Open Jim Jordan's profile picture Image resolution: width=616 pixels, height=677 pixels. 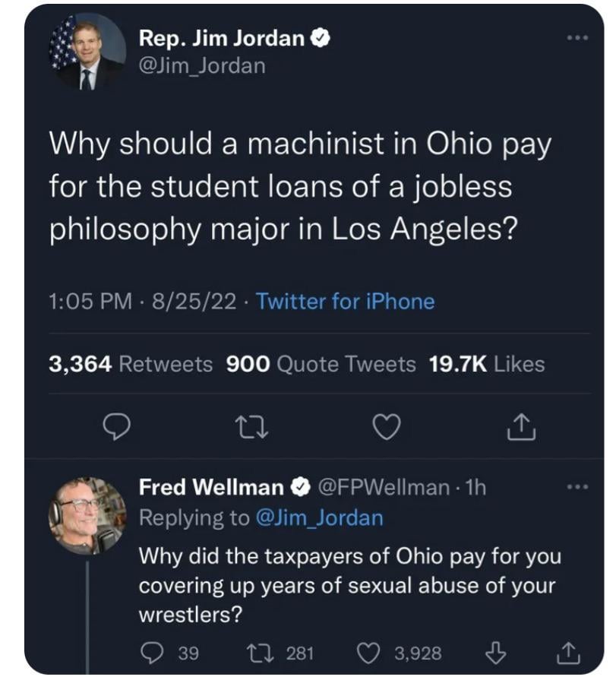pyautogui.click(x=87, y=51)
